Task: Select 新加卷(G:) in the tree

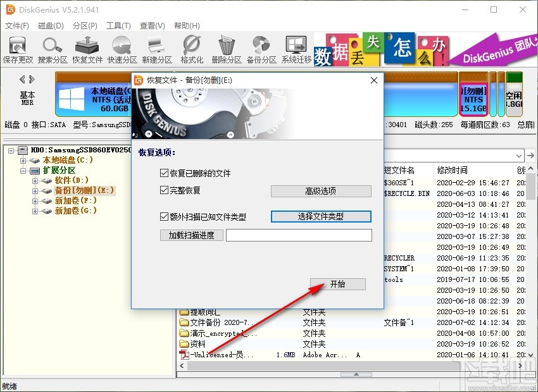Action: [75, 211]
